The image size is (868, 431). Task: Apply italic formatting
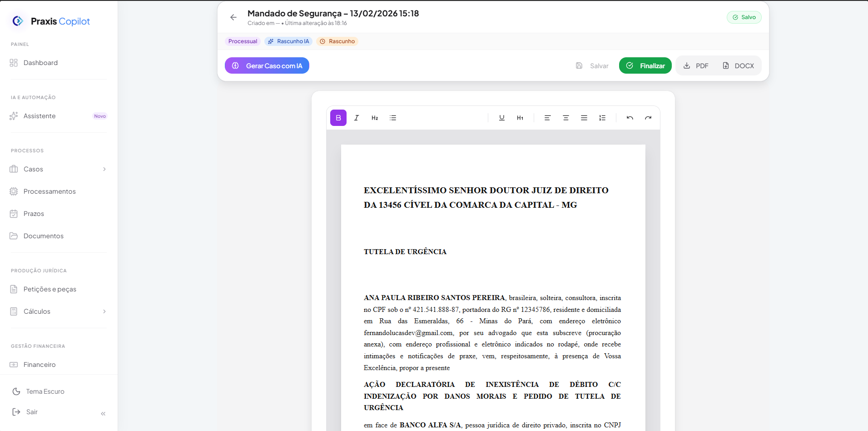point(357,118)
